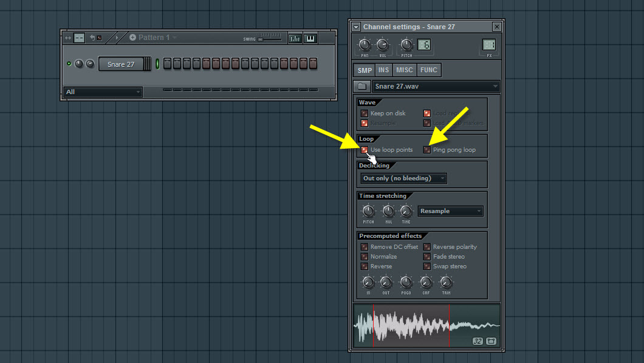Screen dimensions: 644x363
Task: Open the graph editor icon in the step sequencer
Action: pos(295,38)
